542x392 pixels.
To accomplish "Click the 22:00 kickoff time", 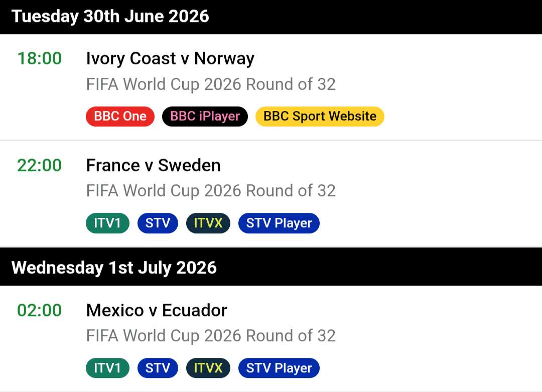I will click(x=40, y=165).
